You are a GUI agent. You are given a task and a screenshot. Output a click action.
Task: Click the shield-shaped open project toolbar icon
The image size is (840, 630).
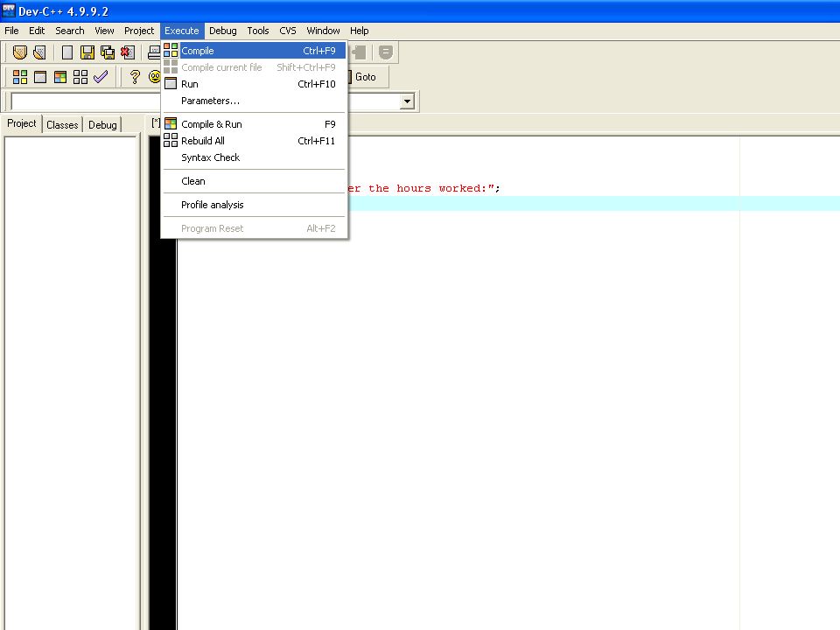pos(20,52)
